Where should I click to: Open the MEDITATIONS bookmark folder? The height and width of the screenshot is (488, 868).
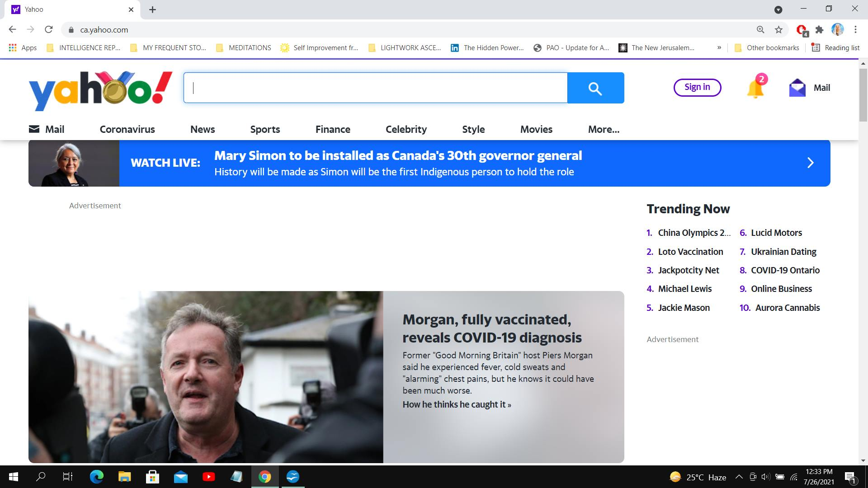(x=244, y=47)
